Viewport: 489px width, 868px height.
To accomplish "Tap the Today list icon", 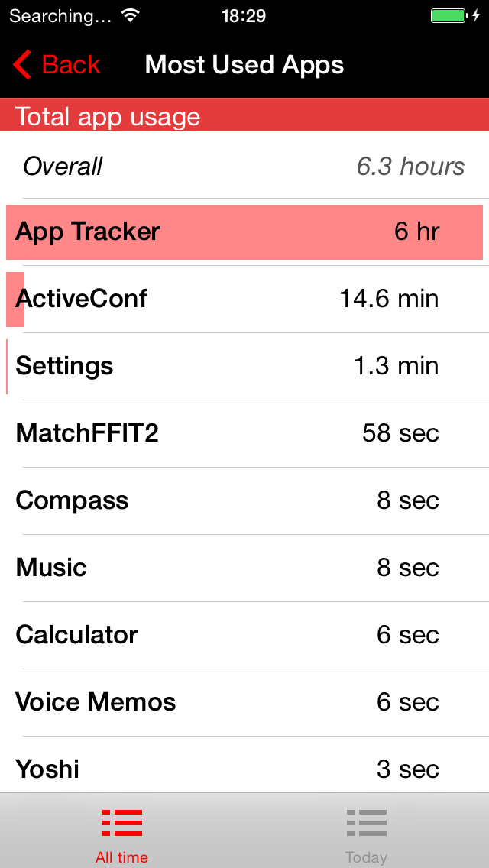I will [x=367, y=823].
